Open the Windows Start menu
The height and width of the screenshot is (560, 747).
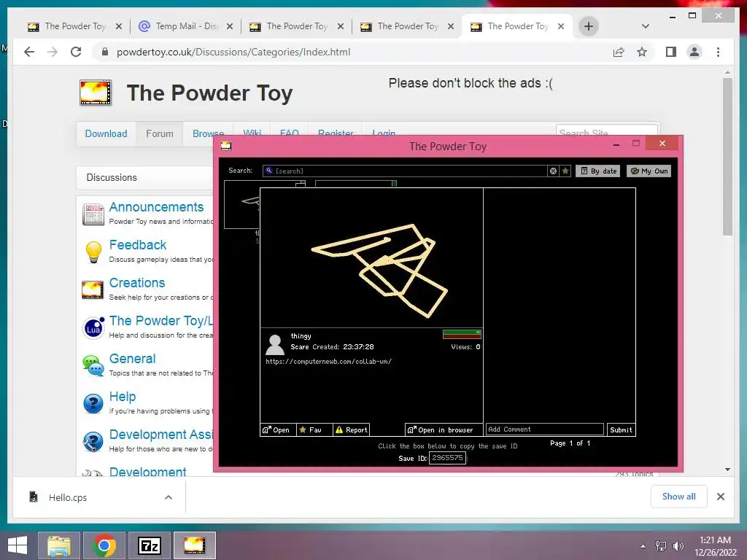pos(18,545)
